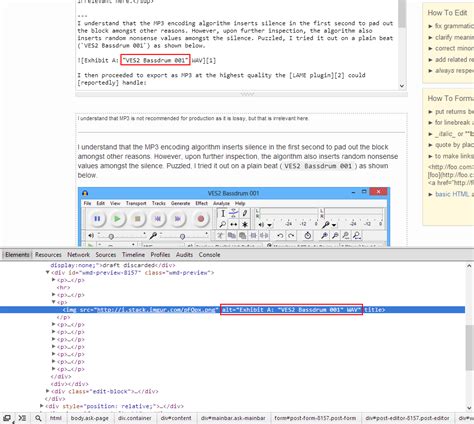Click the DevTools inspect element magnifier icon
Screen dimensions: 474x424
(38, 418)
